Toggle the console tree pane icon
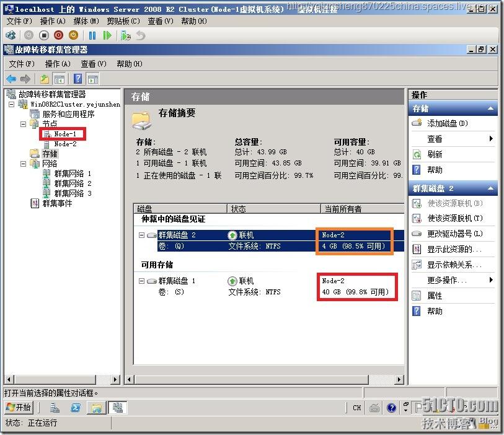The image size is (504, 435). (x=59, y=79)
